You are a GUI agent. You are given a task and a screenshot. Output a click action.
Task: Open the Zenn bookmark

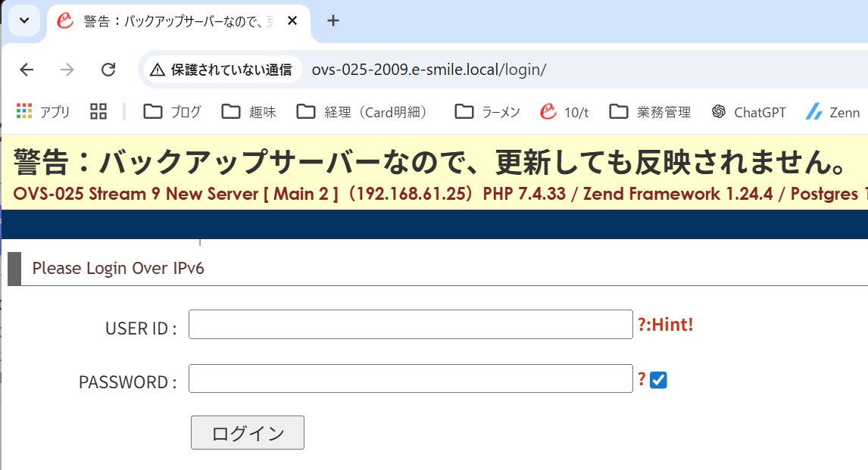tap(832, 112)
